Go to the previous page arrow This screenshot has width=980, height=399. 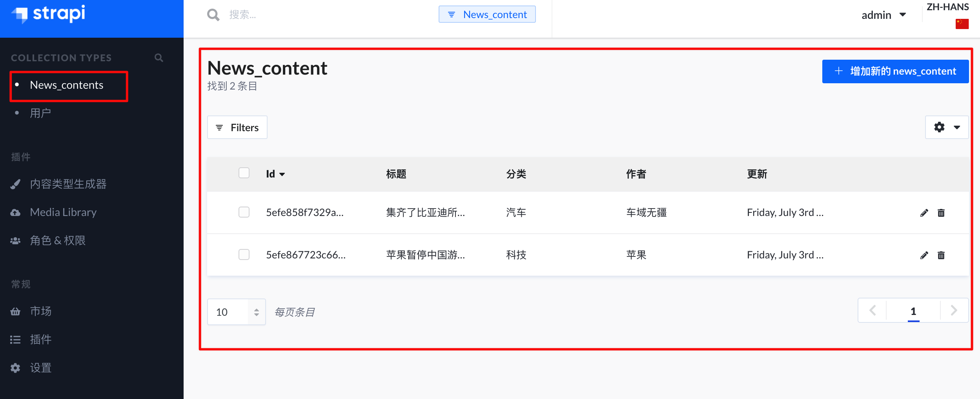(873, 311)
